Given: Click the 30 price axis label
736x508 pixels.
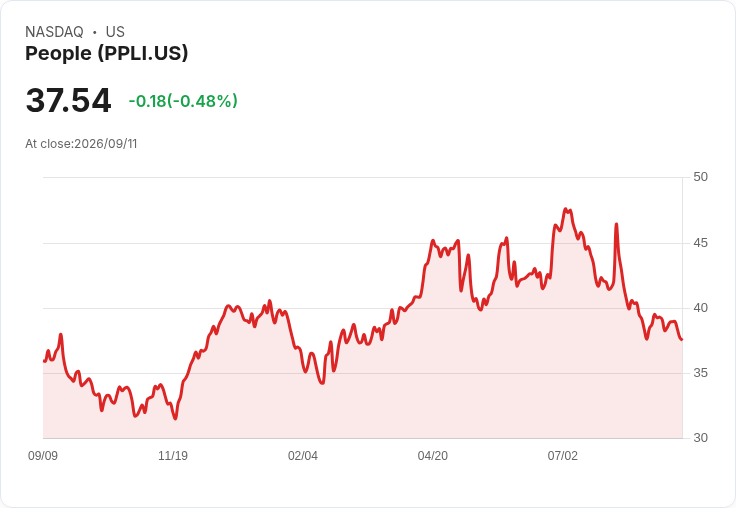Looking at the screenshot, I should coord(700,438).
